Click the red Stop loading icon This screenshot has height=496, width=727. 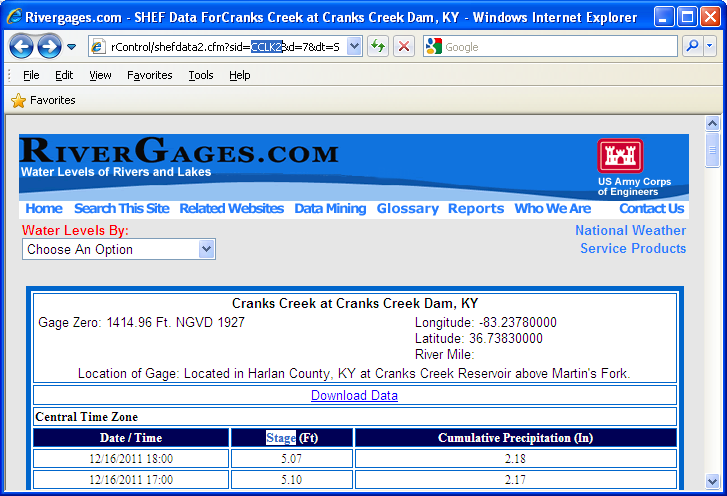tap(403, 47)
